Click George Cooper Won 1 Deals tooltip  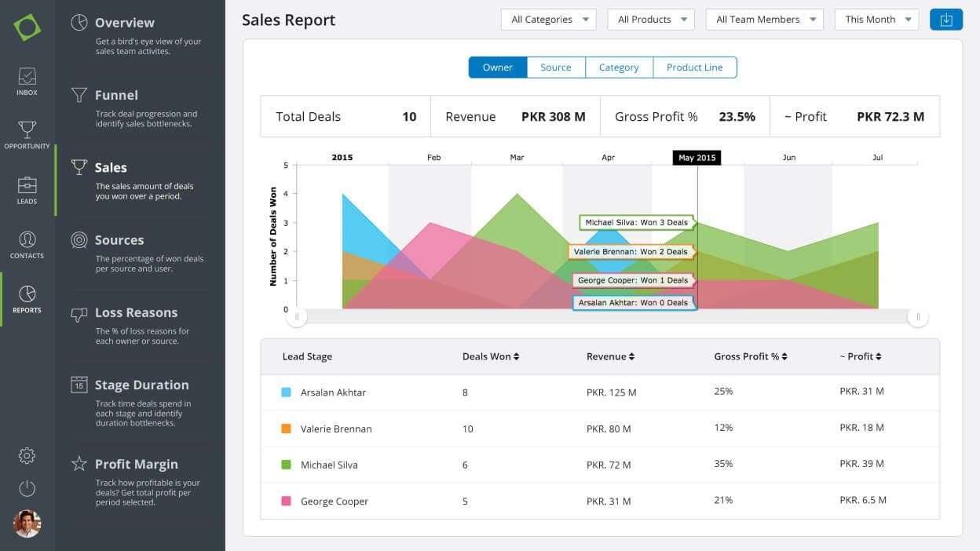click(x=633, y=280)
